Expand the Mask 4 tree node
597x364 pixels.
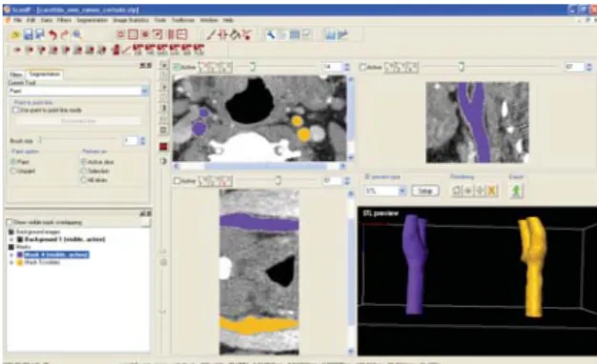tap(11, 254)
